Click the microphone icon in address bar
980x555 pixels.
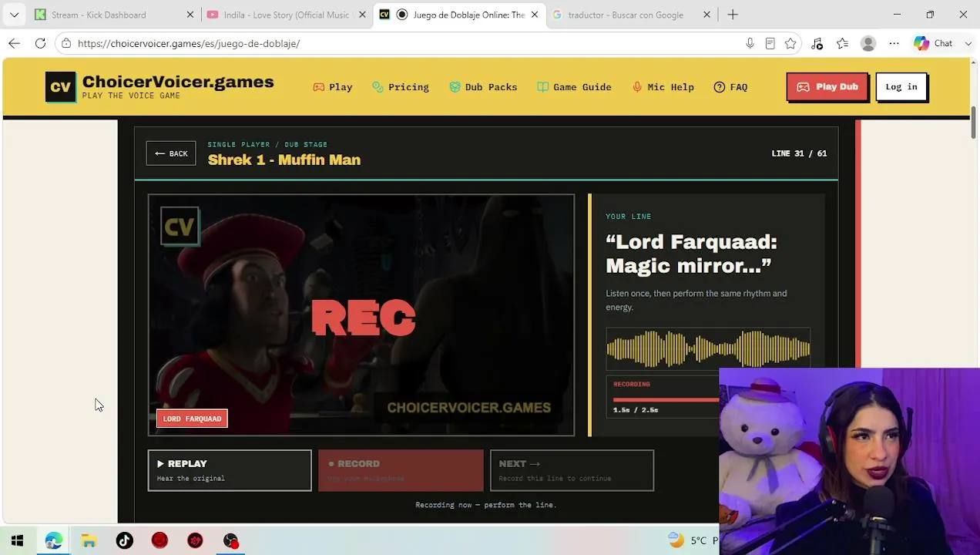[x=750, y=43]
